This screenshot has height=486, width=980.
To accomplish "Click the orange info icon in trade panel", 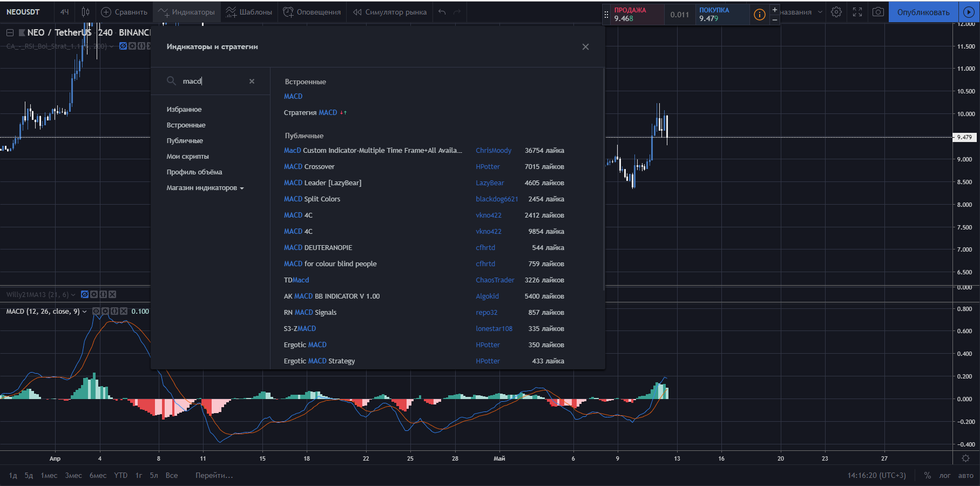I will (760, 15).
